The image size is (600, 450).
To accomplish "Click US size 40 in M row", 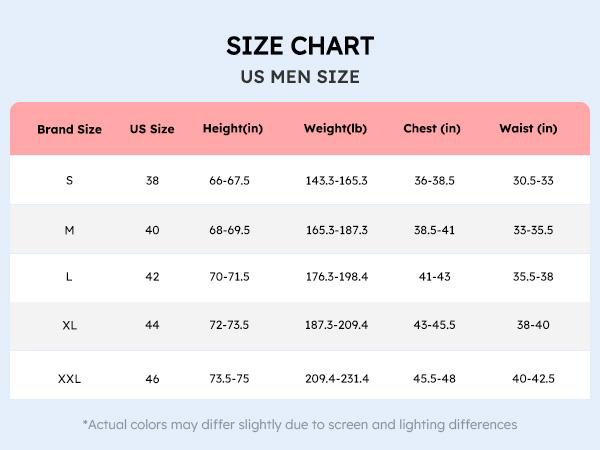I will [152, 231].
